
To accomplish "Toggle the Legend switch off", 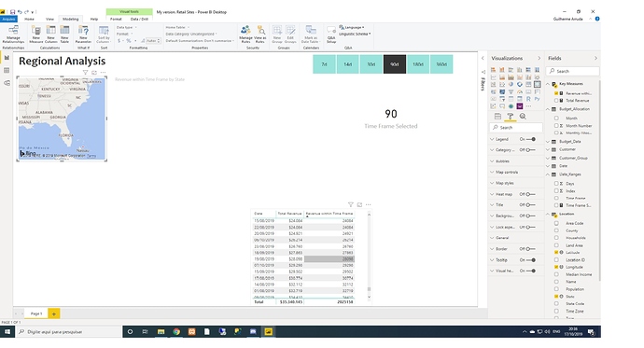I will point(531,139).
